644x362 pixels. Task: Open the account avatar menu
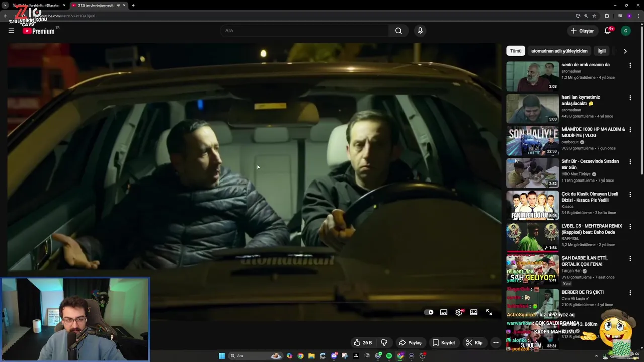[x=626, y=31]
